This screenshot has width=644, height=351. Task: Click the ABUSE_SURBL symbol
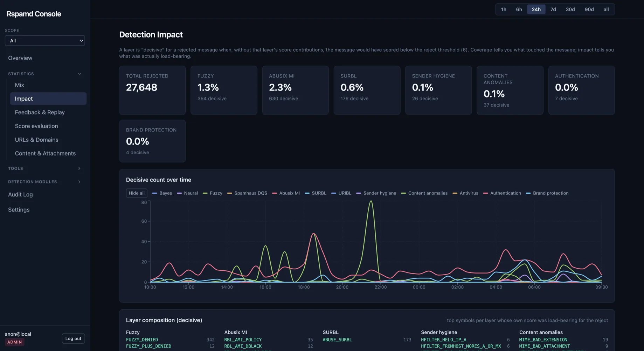337,340
